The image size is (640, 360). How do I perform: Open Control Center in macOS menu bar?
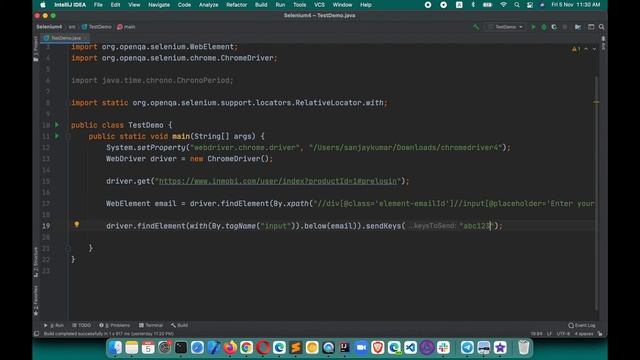[529, 5]
